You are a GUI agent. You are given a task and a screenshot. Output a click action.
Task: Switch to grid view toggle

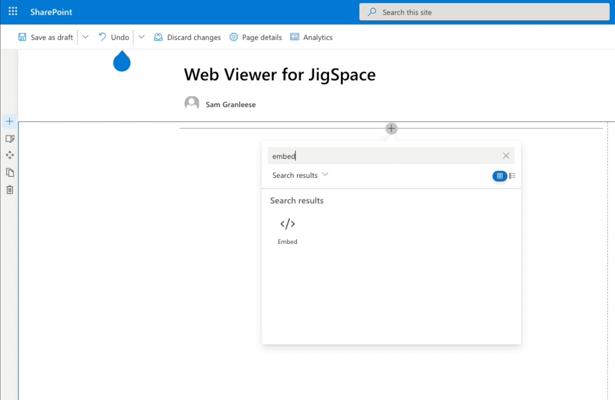pyautogui.click(x=500, y=176)
